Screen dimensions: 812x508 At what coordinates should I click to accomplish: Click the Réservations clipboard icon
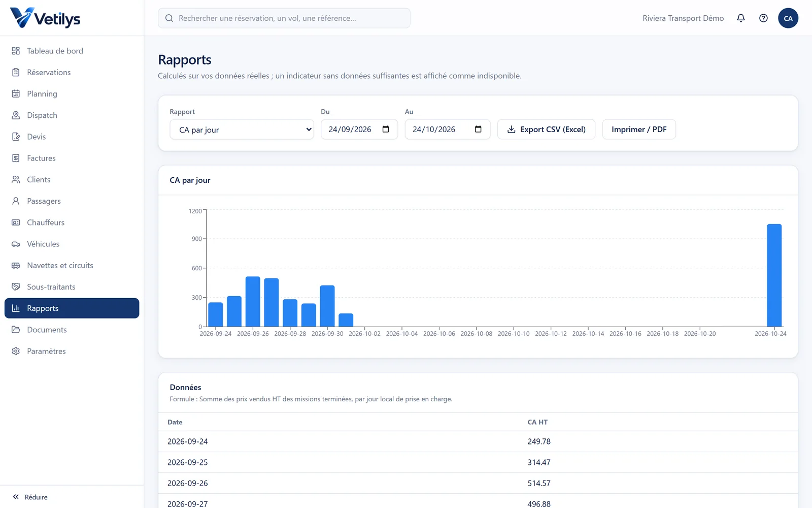coord(16,72)
